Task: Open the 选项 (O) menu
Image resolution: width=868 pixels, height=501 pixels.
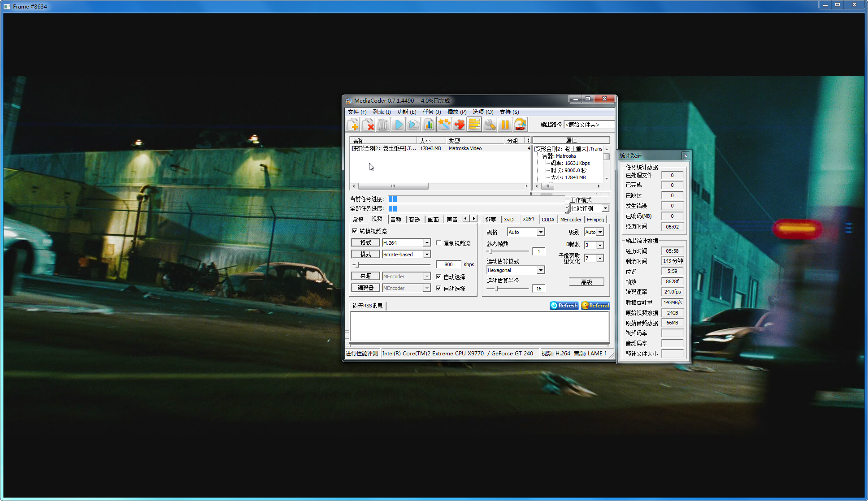Action: point(483,112)
